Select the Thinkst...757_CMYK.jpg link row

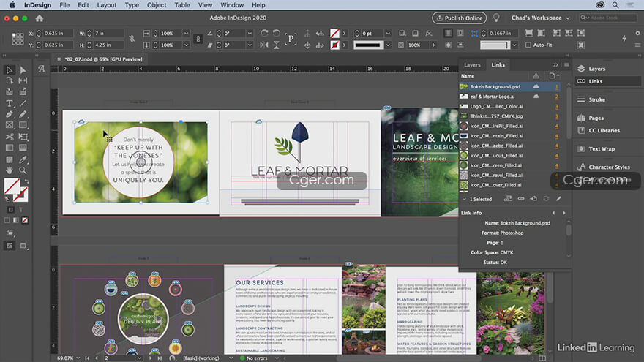pyautogui.click(x=509, y=116)
